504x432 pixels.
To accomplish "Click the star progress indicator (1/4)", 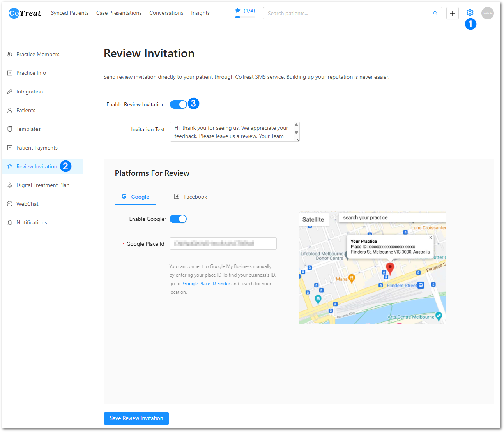I will coord(245,11).
